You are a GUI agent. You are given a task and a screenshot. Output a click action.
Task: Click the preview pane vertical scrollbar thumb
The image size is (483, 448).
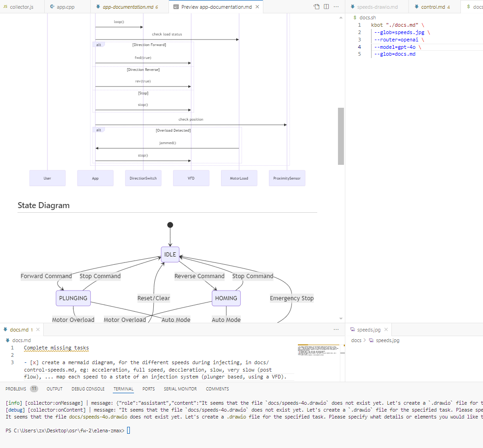(x=341, y=136)
